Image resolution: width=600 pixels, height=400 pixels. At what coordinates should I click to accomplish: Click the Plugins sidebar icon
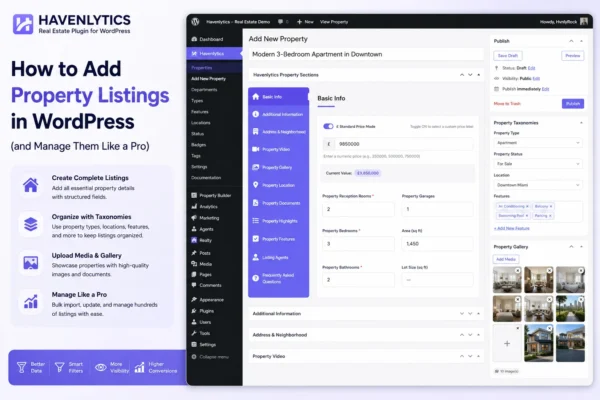coord(194,311)
